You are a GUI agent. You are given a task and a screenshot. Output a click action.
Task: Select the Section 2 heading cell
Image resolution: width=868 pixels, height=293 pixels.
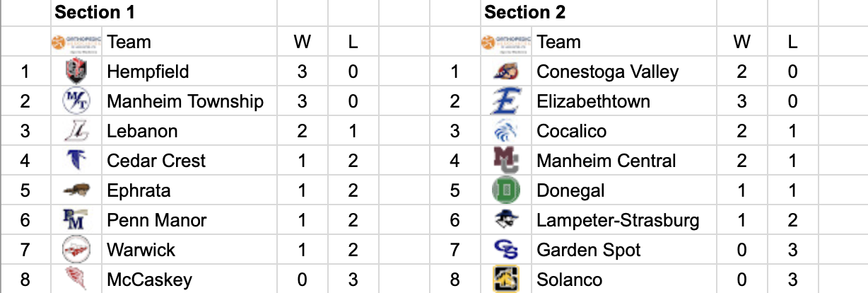pos(524,12)
